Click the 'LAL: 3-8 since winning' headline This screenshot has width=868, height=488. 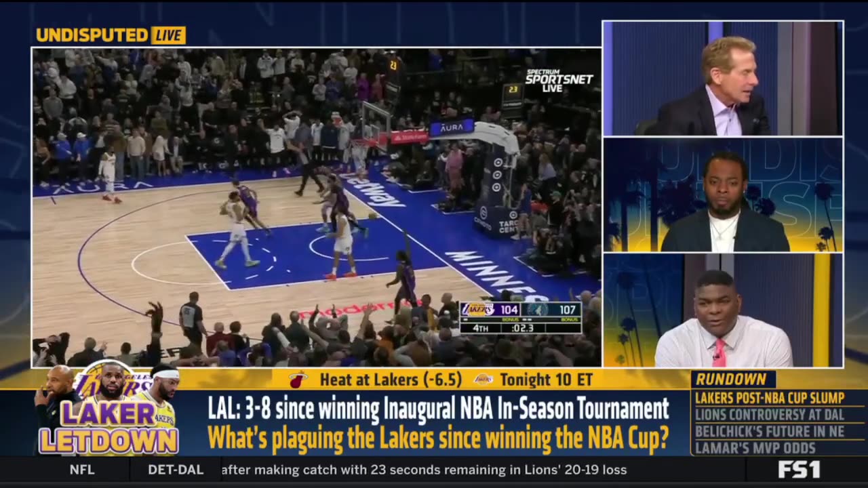tap(439, 409)
